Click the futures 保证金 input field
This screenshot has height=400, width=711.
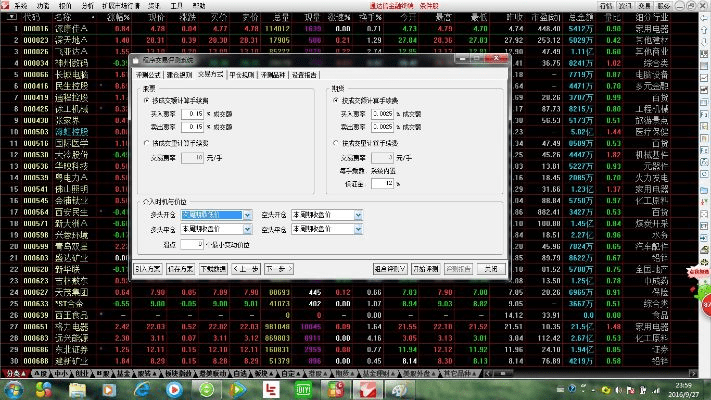(382, 184)
